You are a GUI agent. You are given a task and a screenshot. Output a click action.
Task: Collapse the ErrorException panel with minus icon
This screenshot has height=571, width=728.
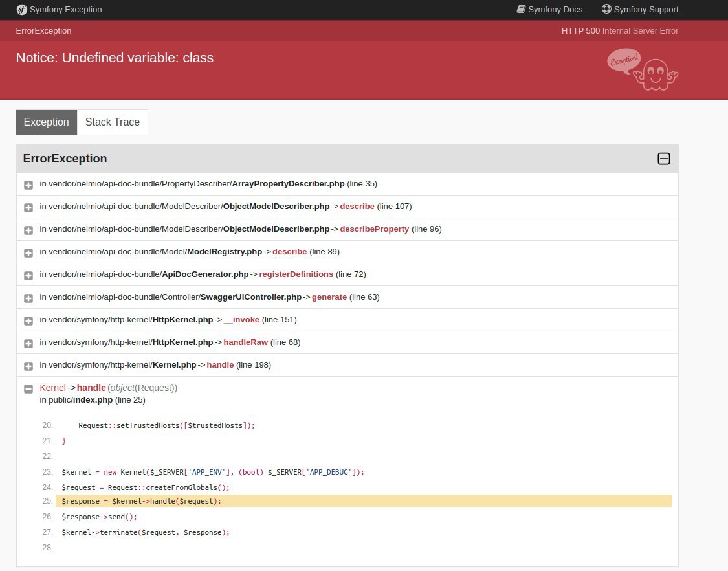664,159
